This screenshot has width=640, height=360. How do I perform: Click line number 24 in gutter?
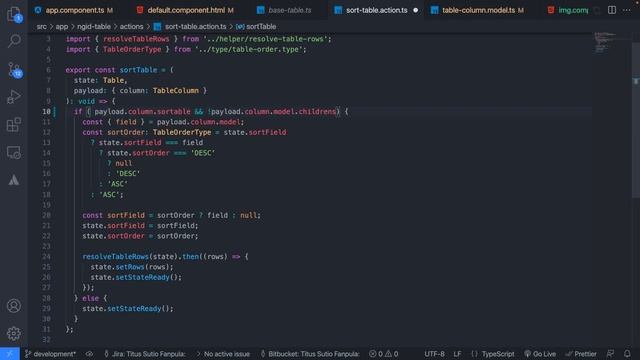tap(46, 257)
